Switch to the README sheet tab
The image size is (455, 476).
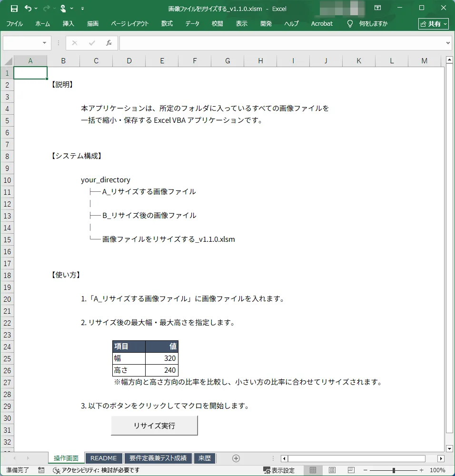pos(103,458)
